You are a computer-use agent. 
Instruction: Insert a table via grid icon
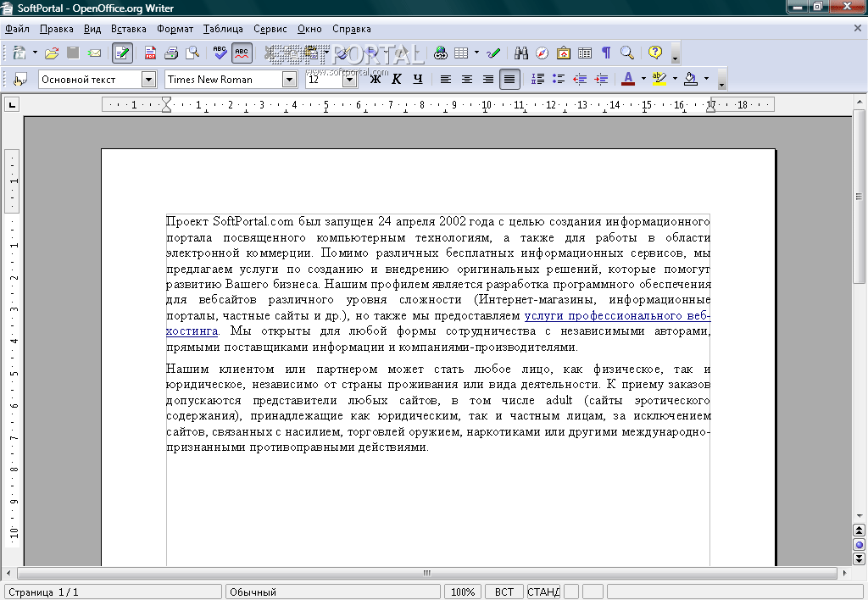coord(460,53)
